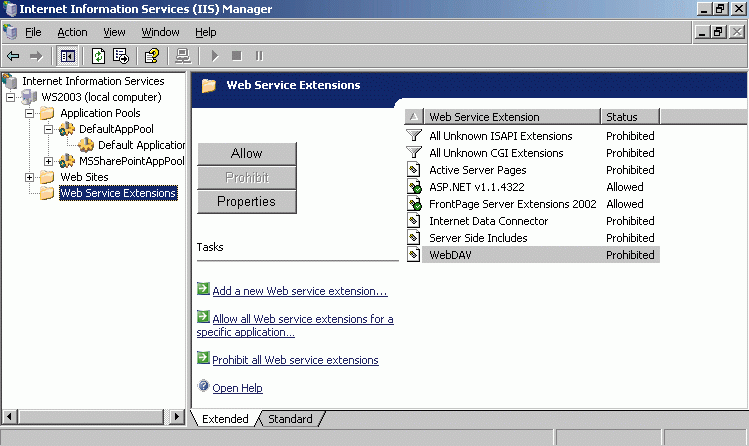Click the Open Help question mark icon

click(204, 387)
